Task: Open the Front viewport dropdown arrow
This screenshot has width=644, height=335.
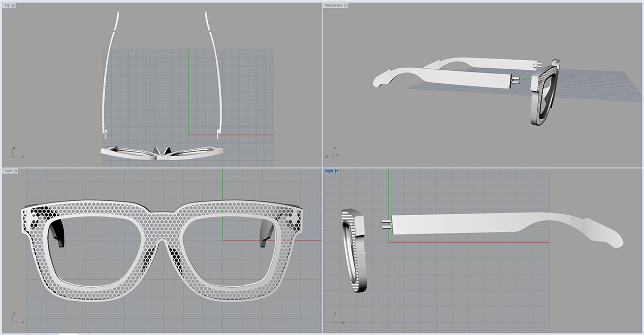Action: coord(16,171)
